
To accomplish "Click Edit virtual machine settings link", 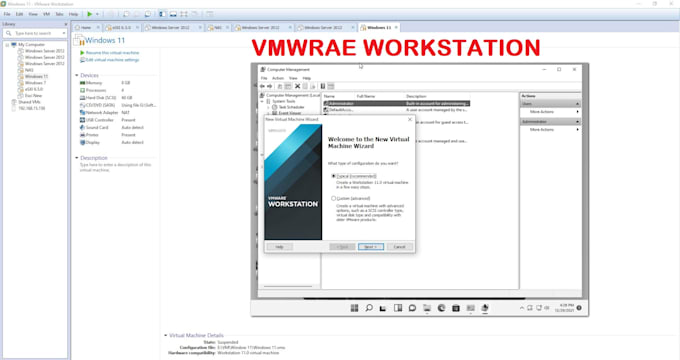I will click(112, 60).
